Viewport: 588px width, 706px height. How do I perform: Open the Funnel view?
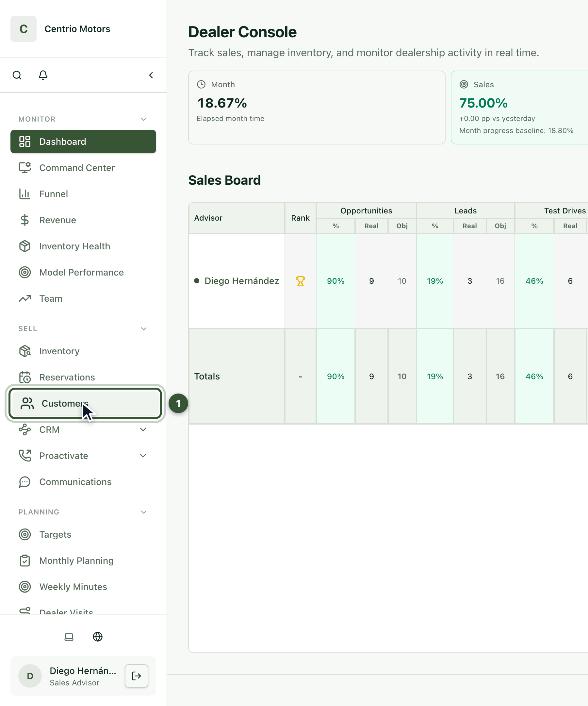[x=83, y=194]
